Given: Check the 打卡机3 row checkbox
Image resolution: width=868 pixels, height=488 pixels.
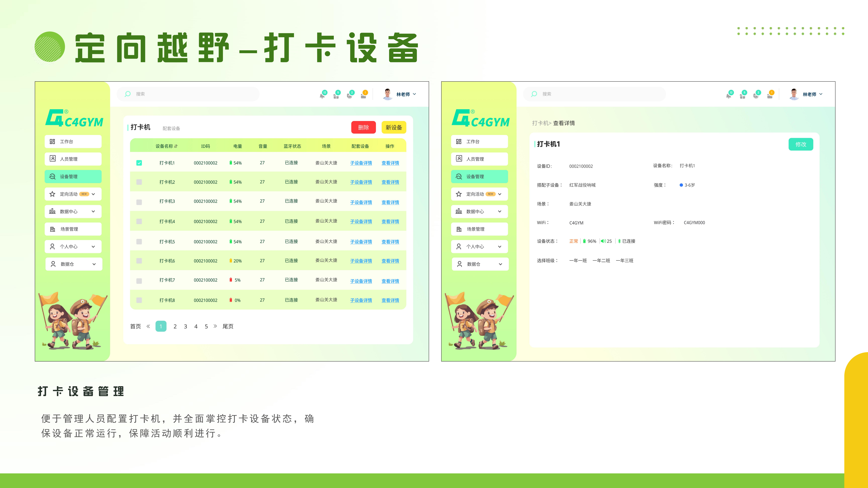Looking at the screenshot, I should [139, 202].
